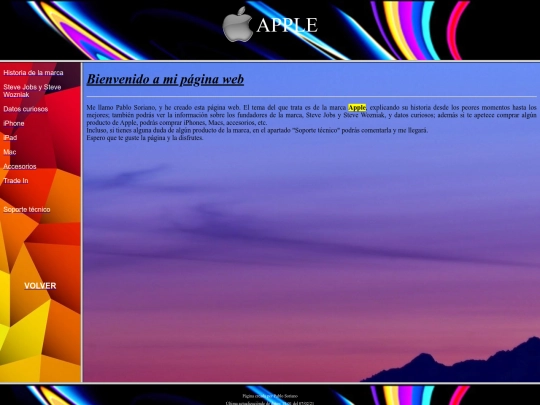Open the Trade In link
Viewport: 540px width, 405px height.
(16, 181)
